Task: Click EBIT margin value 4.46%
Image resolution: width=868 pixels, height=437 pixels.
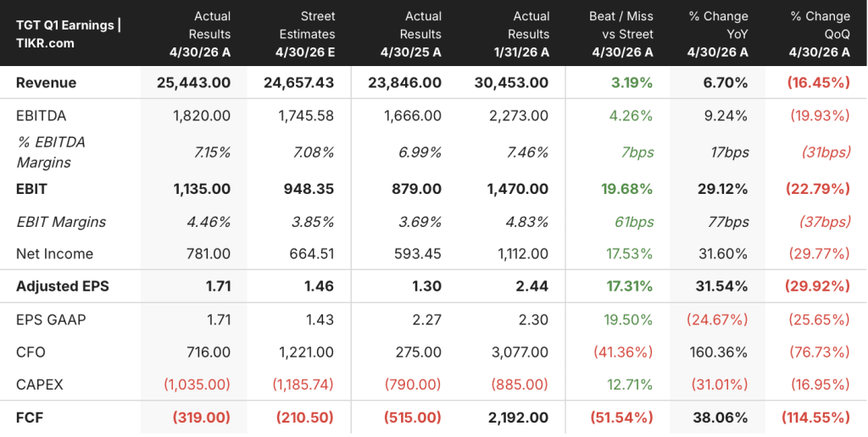Action: tap(211, 222)
